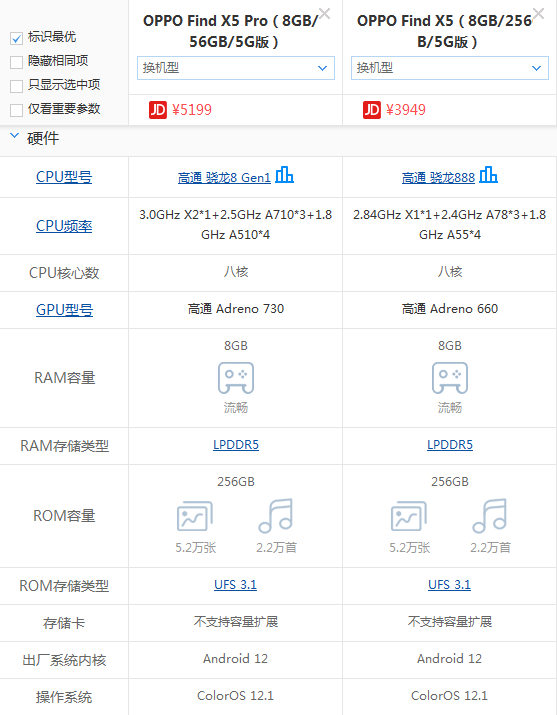
Task: Click the ROM存储类型 row label
Action: pyautogui.click(x=64, y=585)
